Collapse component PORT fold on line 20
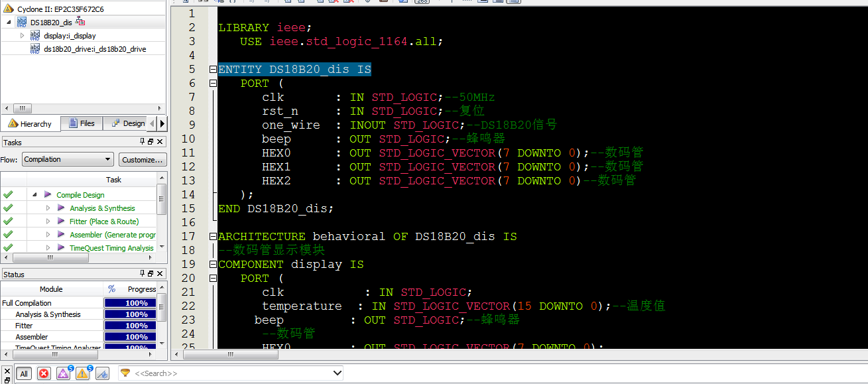This screenshot has height=384, width=868. [x=213, y=279]
